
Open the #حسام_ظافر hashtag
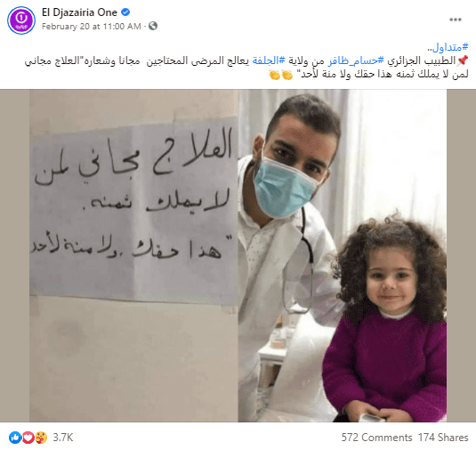tap(356, 60)
